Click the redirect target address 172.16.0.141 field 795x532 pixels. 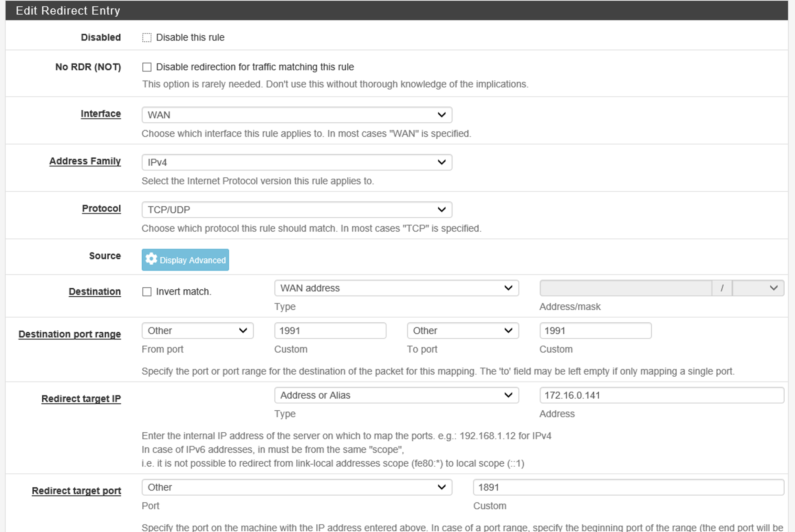pyautogui.click(x=661, y=395)
